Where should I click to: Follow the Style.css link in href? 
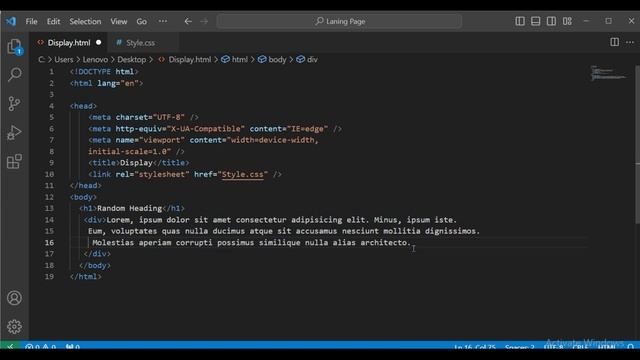(242, 174)
